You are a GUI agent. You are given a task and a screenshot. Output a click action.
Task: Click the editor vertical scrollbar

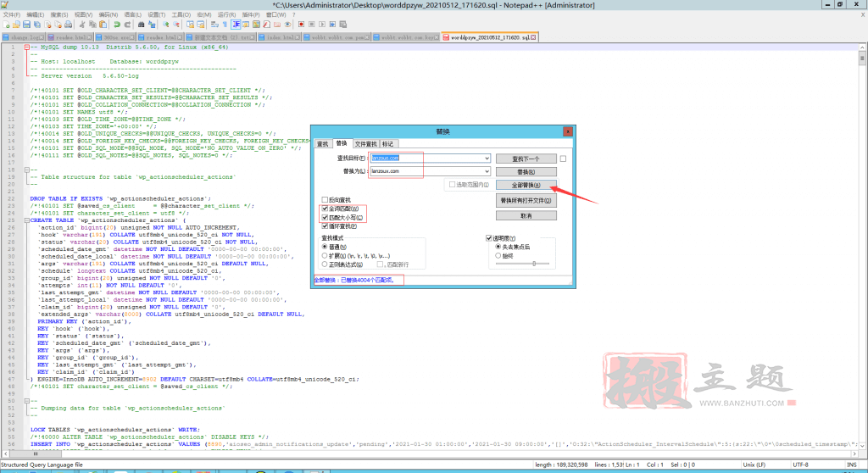[x=862, y=247]
